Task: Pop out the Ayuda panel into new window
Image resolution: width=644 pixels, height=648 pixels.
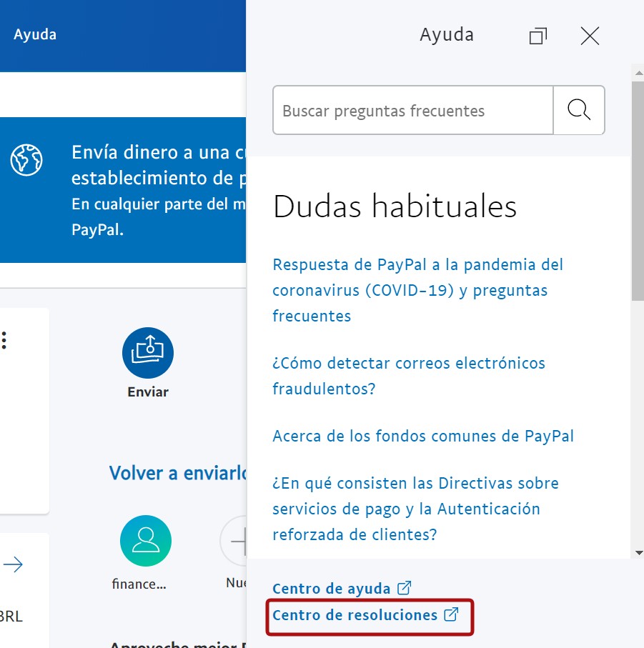Action: point(538,36)
